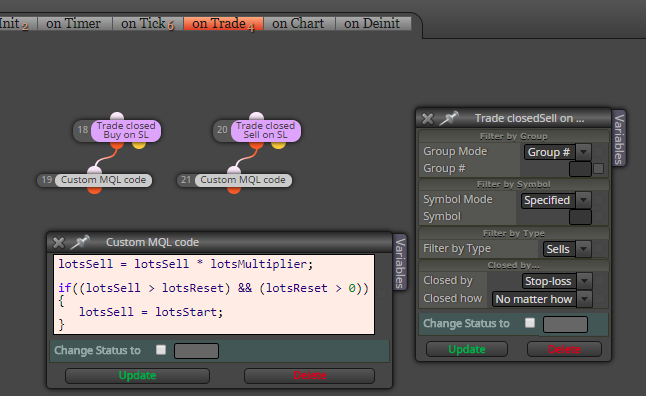Toggle checkbox beside Closed by
Viewport: 646px width, 396px height.
pyautogui.click(x=599, y=281)
